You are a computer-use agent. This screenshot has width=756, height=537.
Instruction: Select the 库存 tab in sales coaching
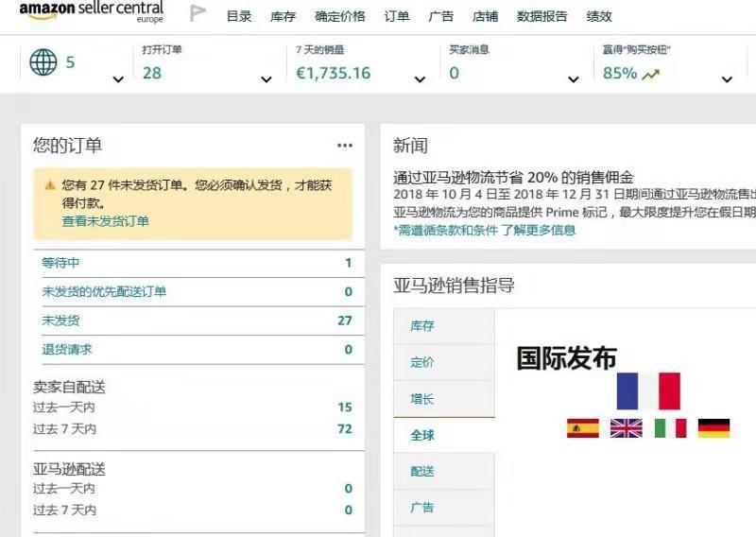coord(444,326)
